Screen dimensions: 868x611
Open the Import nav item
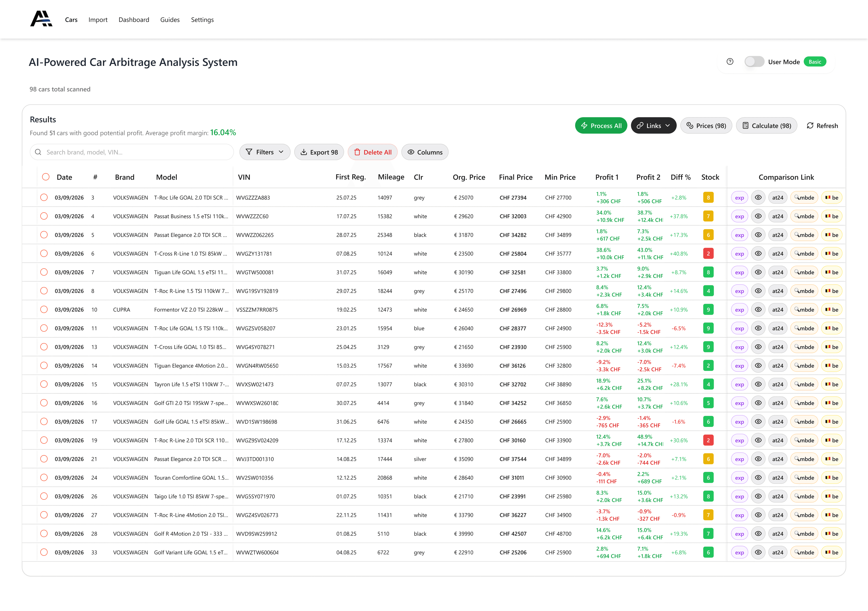(98, 20)
